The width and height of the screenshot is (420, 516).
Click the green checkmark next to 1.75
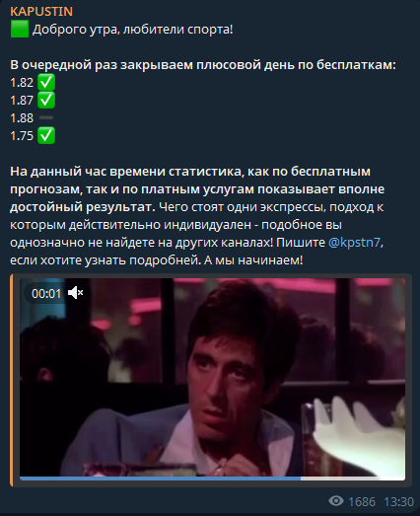[46, 135]
